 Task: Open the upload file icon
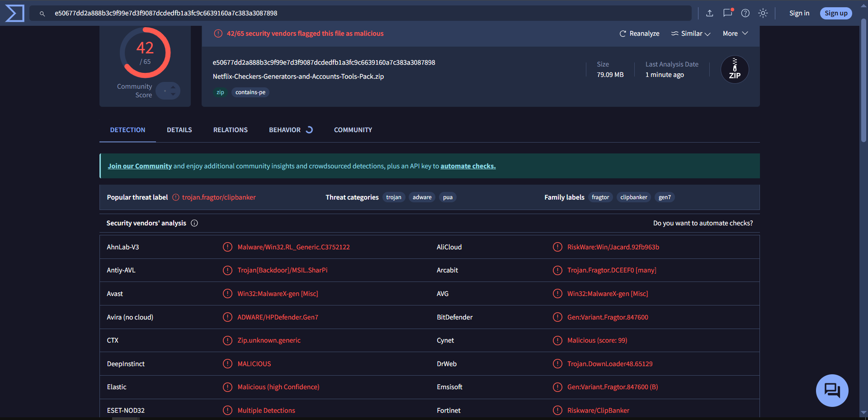(710, 13)
